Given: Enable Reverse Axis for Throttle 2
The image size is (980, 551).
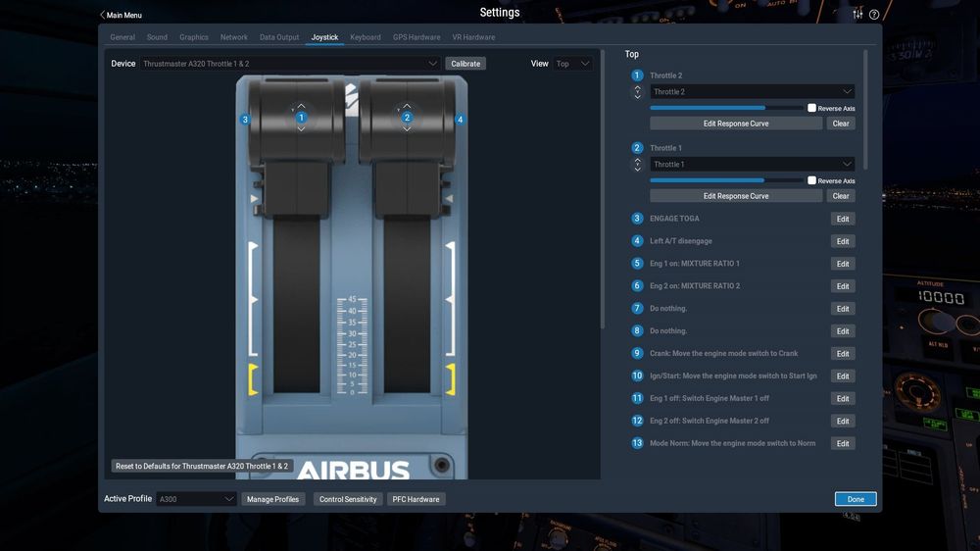Looking at the screenshot, I should 811,108.
